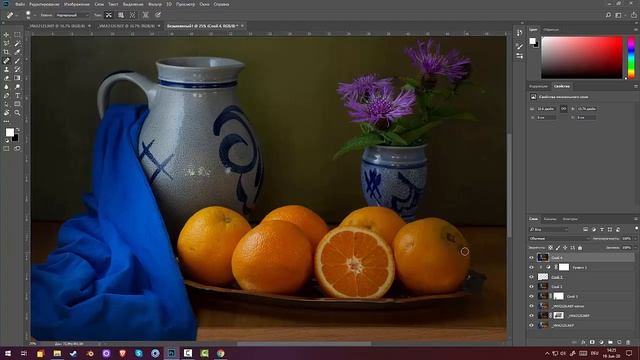Viewport: 640px width, 360px height.
Task: Select the Magic Wand tool
Action: tap(17, 43)
